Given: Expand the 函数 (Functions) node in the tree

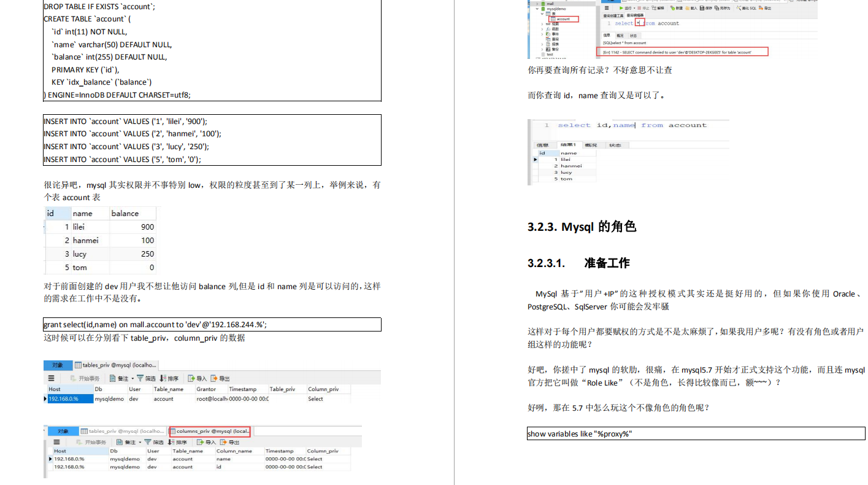Looking at the screenshot, I should [542, 29].
